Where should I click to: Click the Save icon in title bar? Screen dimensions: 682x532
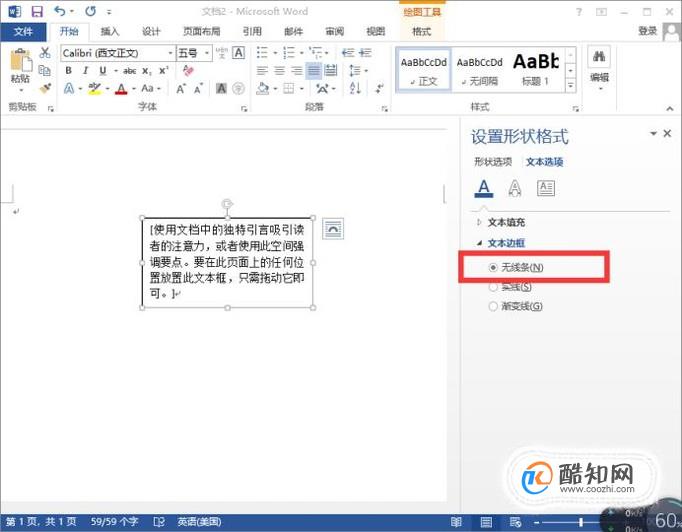(x=37, y=11)
